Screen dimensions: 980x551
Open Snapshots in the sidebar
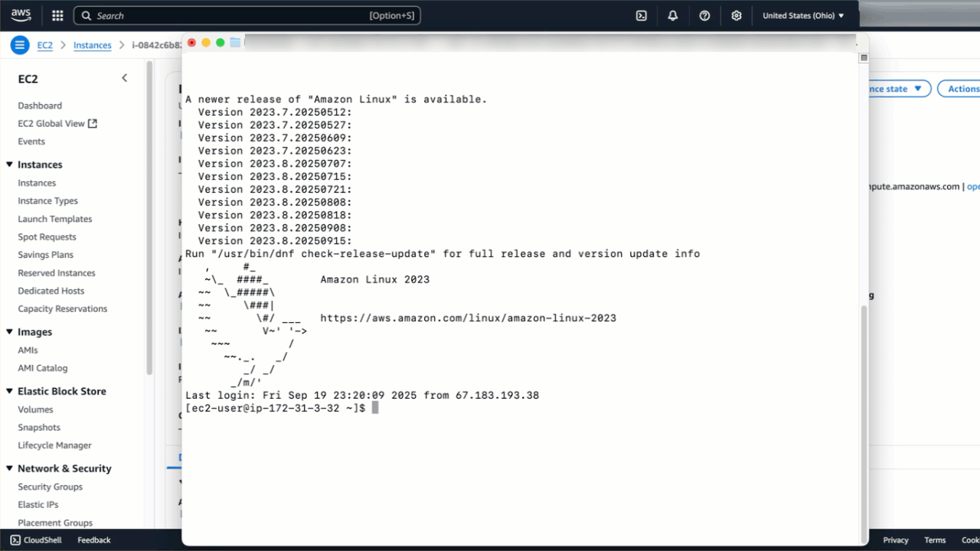(x=39, y=428)
